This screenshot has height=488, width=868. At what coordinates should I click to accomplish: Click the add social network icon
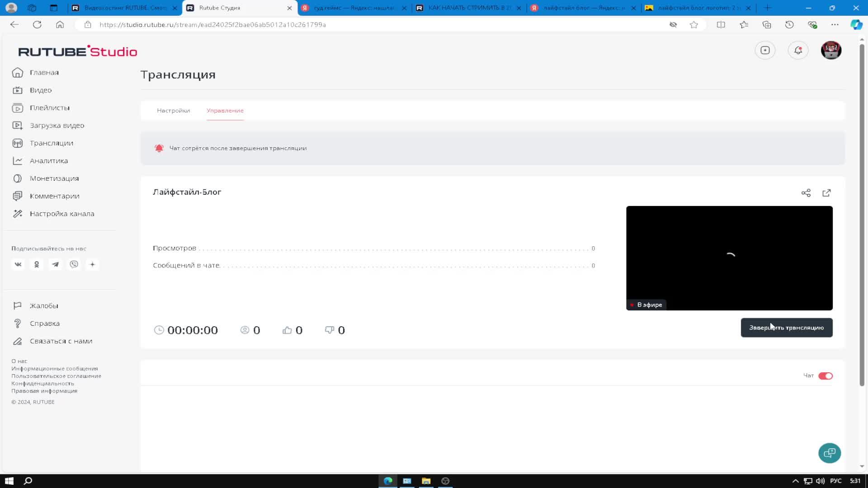click(x=92, y=264)
